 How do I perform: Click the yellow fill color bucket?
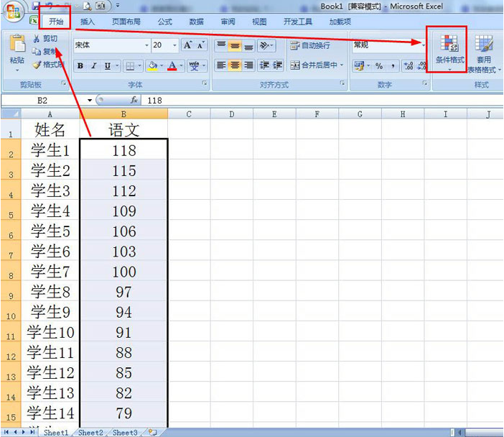tap(151, 66)
